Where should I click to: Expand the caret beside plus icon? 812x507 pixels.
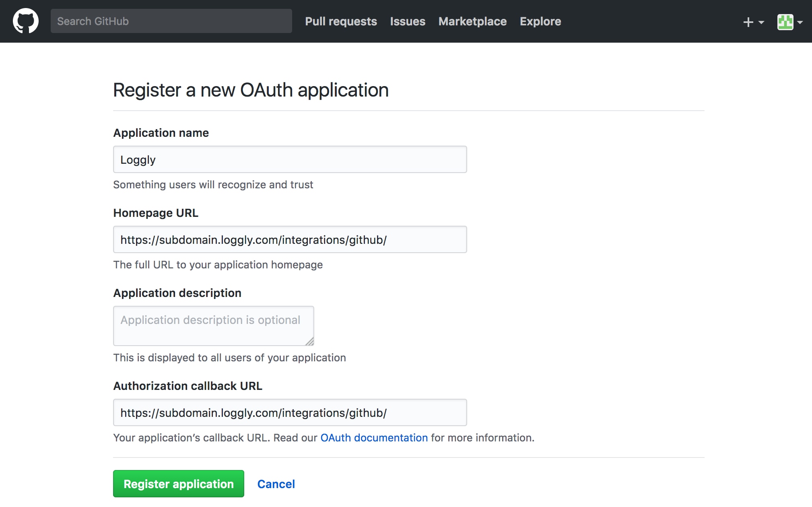pyautogui.click(x=761, y=23)
